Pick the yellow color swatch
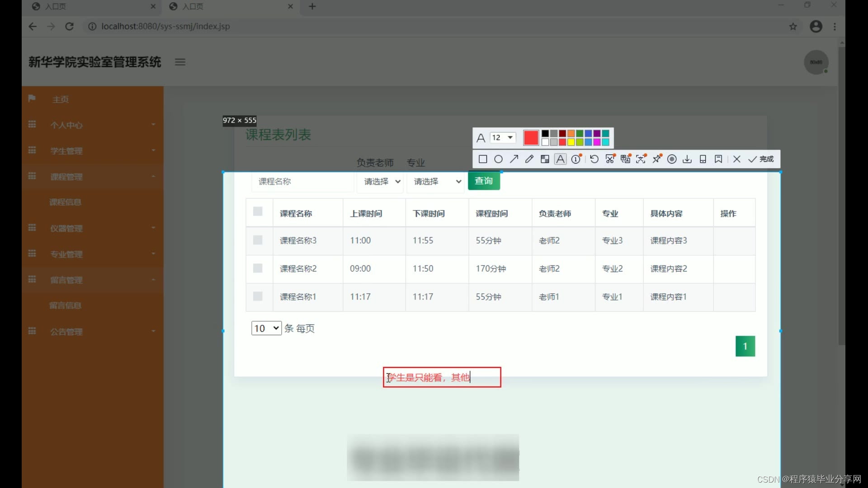 click(x=571, y=142)
